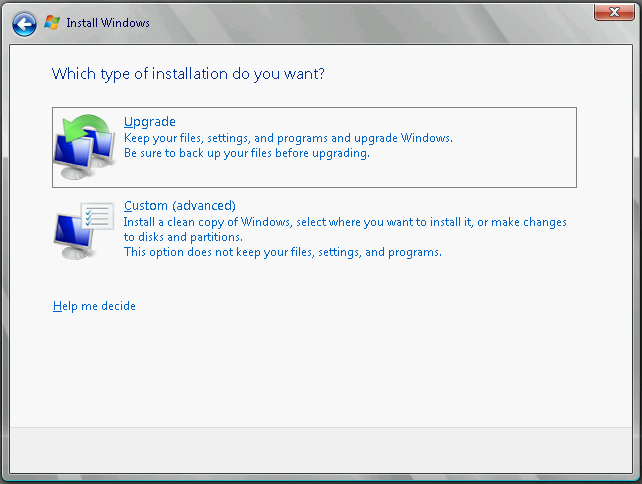
Task: Click the gray footer bar at bottom
Action: click(x=320, y=452)
